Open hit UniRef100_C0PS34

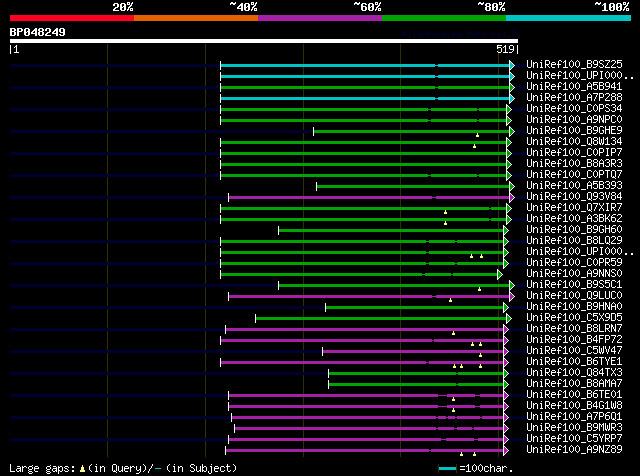tap(574, 109)
